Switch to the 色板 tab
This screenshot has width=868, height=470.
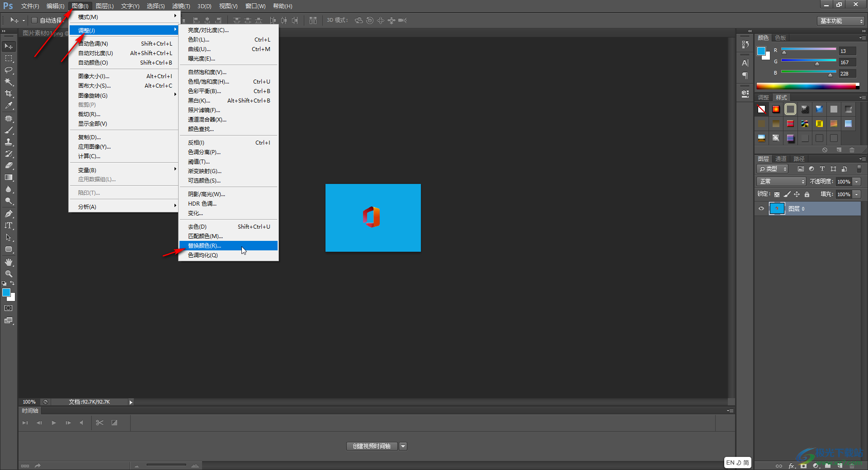(781, 38)
